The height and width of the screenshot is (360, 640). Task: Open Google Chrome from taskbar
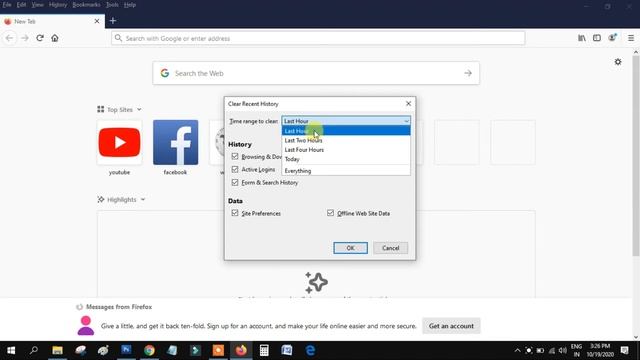[149, 350]
